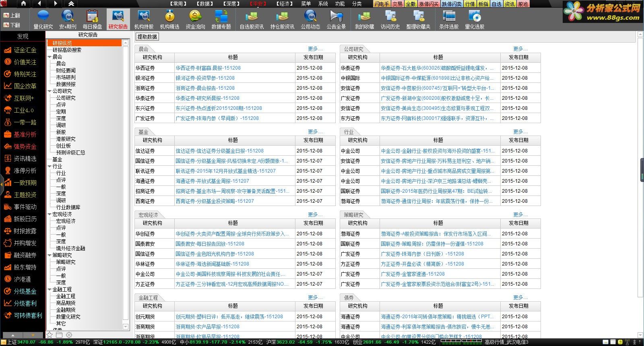Collapse the 公司研究 tree node
The image size is (644, 346).
coord(50,91)
